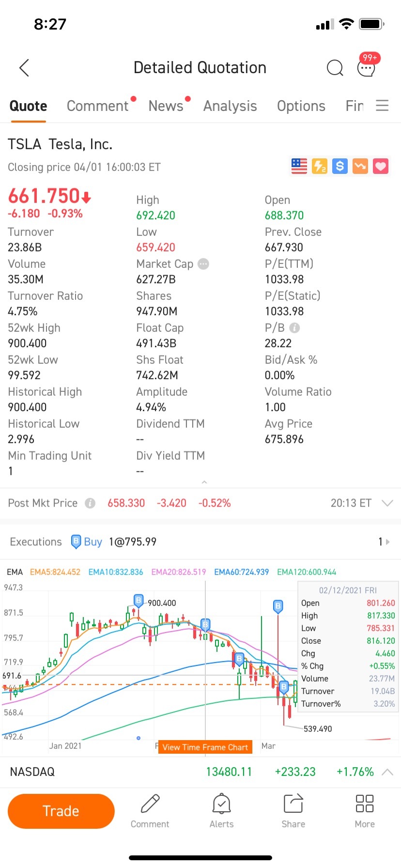Open the partially visible Fin tab
Image resolution: width=401 pixels, height=868 pixels.
(355, 106)
